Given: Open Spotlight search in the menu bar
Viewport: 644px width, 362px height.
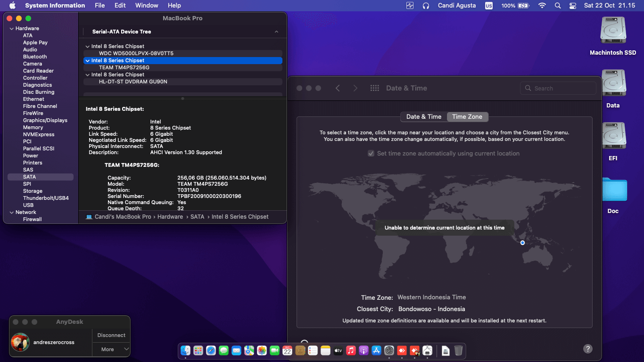Looking at the screenshot, I should 557,6.
